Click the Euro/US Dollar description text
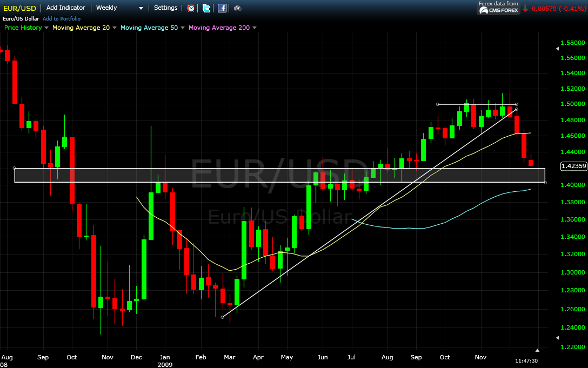588x368 pixels. click(x=21, y=19)
